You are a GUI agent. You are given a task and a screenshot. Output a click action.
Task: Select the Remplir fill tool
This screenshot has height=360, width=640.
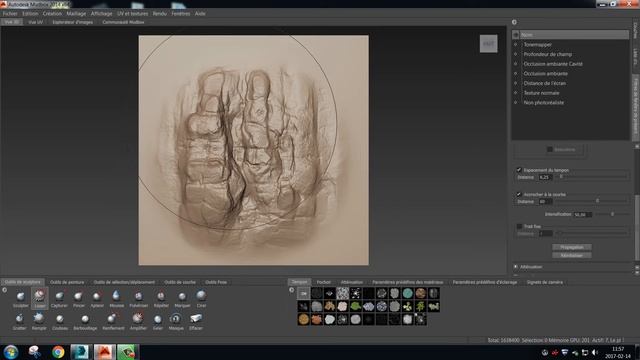point(39,321)
